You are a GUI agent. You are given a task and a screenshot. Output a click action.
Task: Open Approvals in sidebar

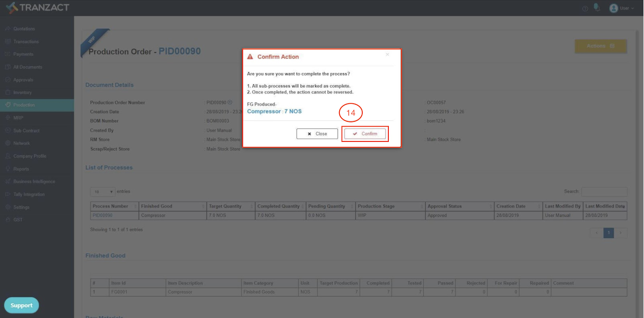[23, 80]
